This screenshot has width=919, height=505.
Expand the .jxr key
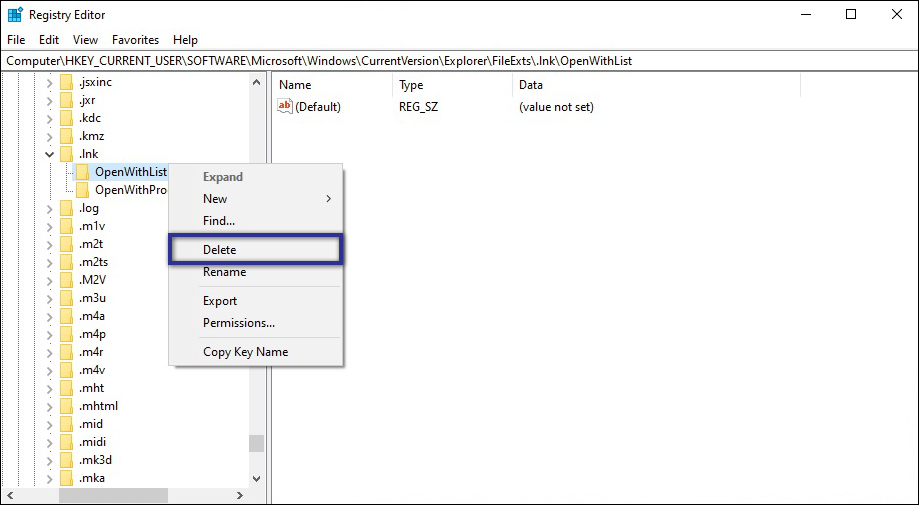pos(50,100)
